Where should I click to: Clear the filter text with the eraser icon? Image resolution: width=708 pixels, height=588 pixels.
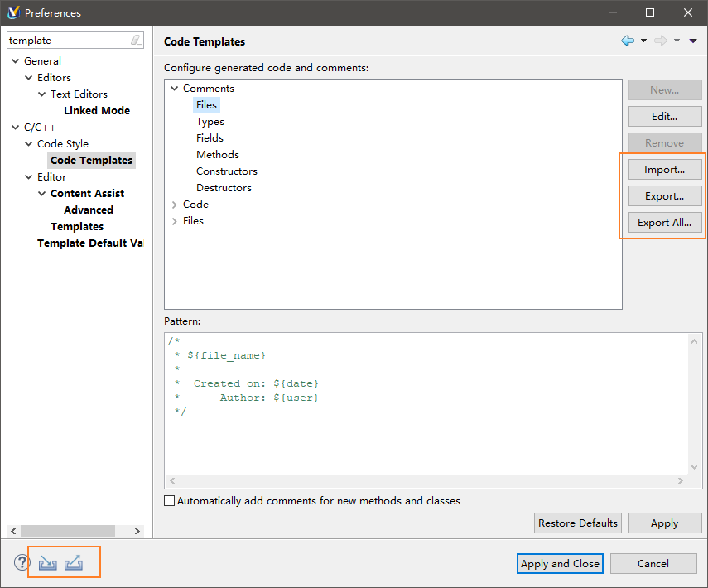pos(136,41)
